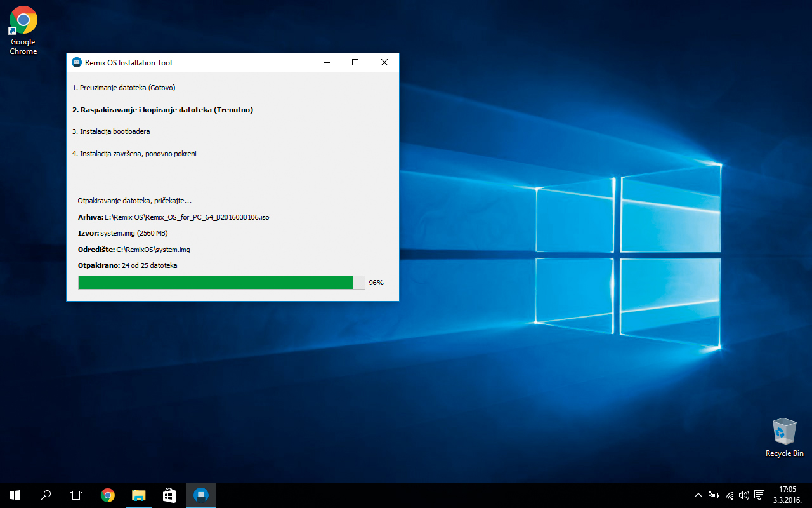Minimize the Remix OS Installation Tool window

[x=326, y=62]
